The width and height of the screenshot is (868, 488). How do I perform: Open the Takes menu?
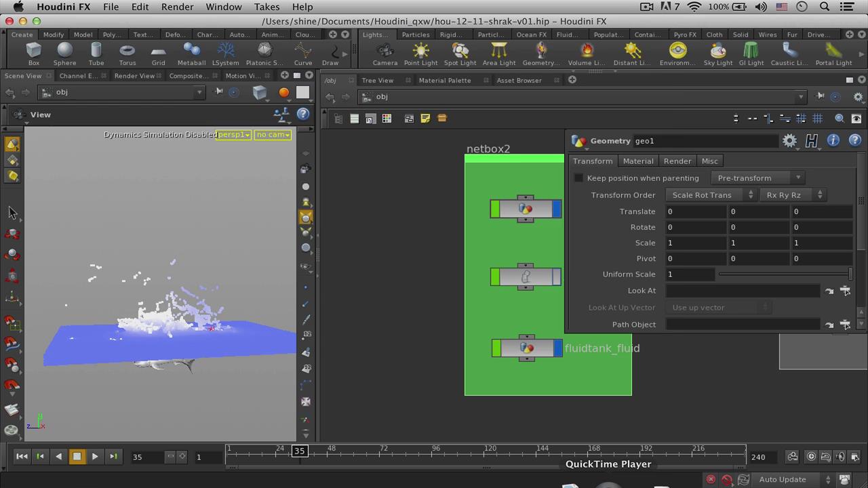point(267,7)
